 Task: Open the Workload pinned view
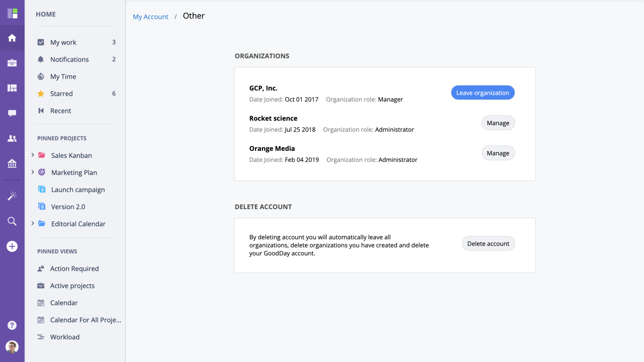(x=65, y=337)
